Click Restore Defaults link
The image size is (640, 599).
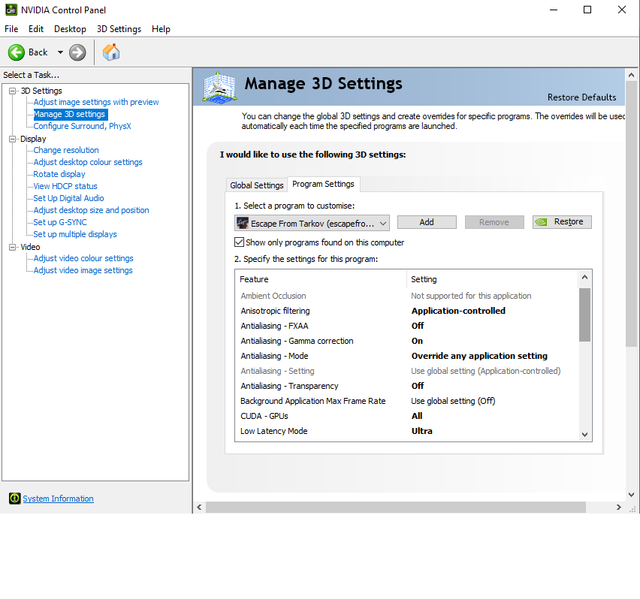[582, 97]
